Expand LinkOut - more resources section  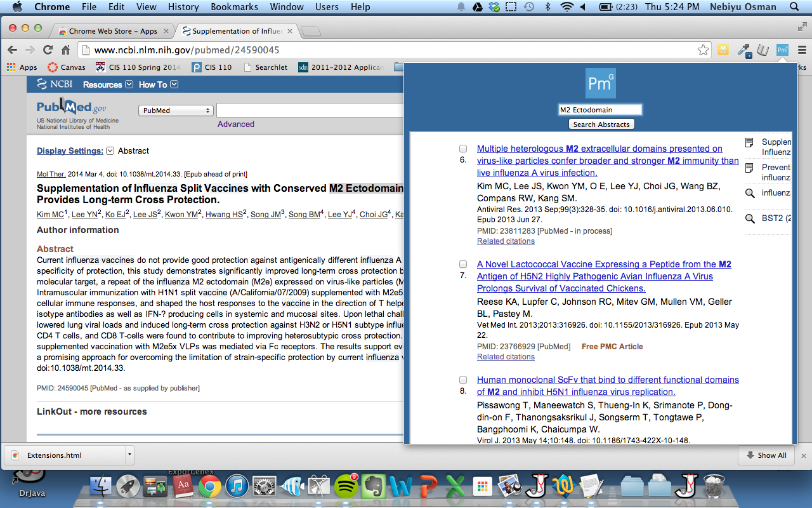tap(92, 411)
